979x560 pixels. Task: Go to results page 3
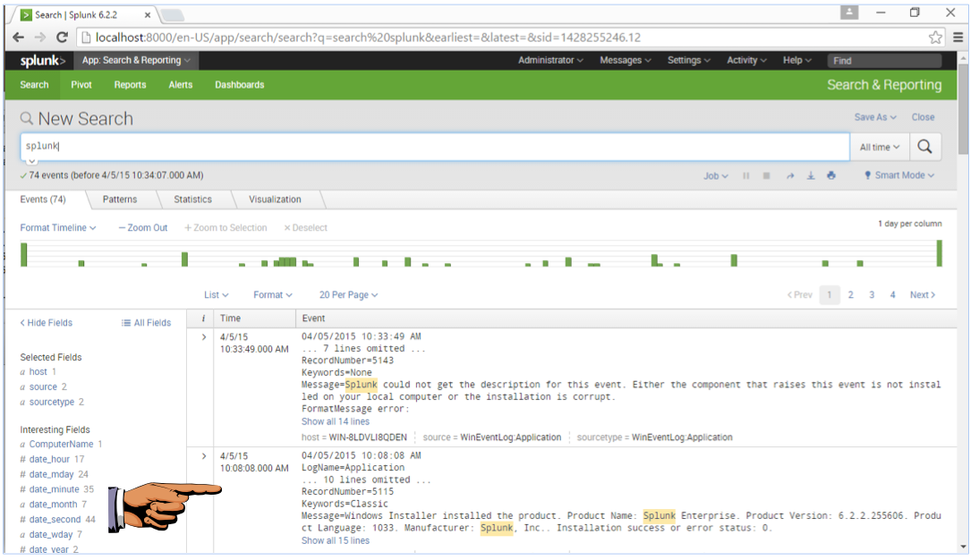click(872, 294)
